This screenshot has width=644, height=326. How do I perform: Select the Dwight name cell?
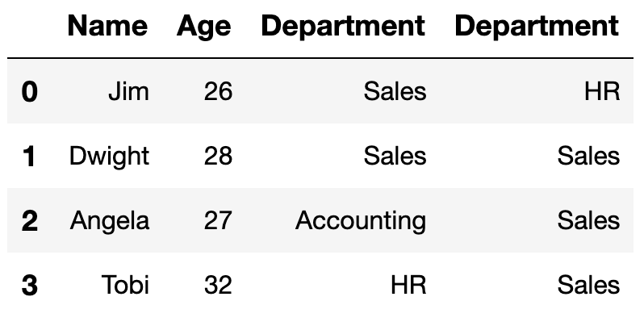point(109,157)
